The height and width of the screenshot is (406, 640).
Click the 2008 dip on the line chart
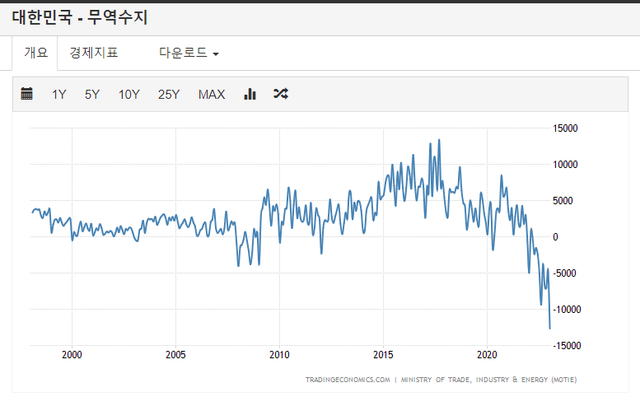(x=238, y=264)
